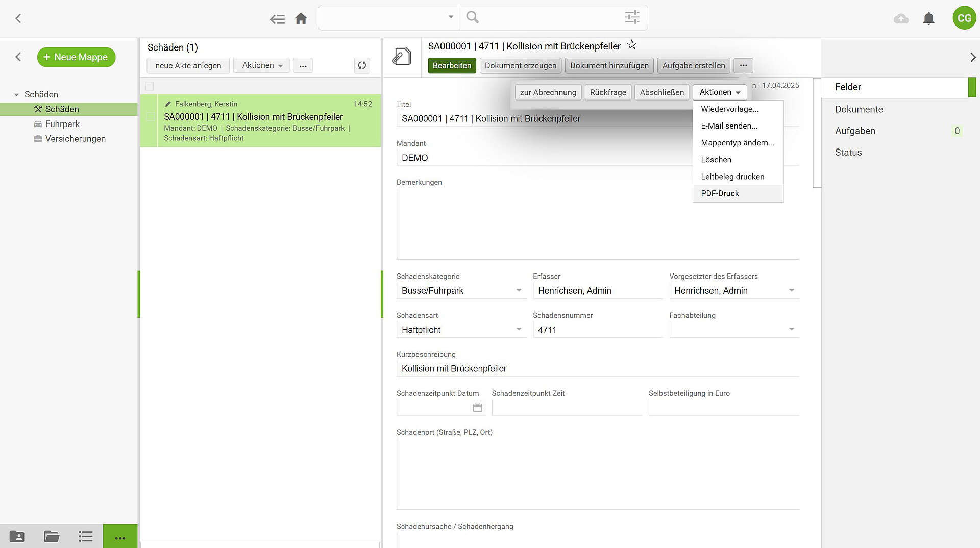Select Mappentyp ändern... option
This screenshot has width=980, height=548.
[x=738, y=143]
